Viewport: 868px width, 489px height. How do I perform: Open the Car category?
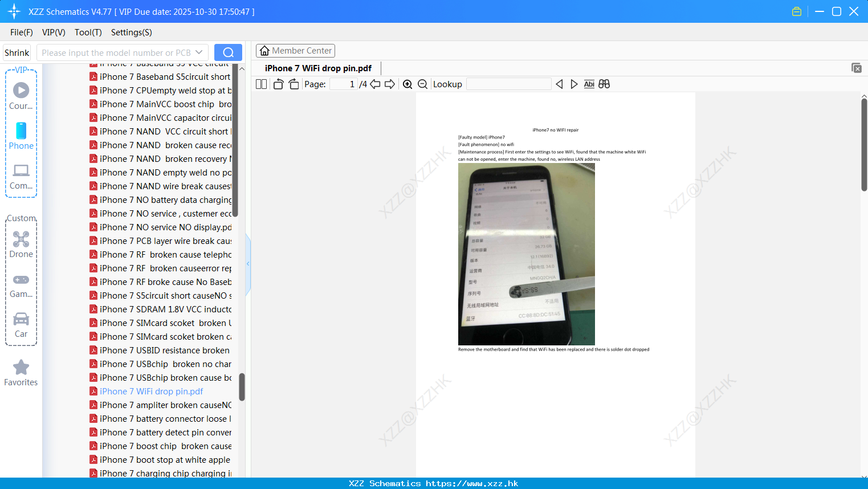[21, 325]
